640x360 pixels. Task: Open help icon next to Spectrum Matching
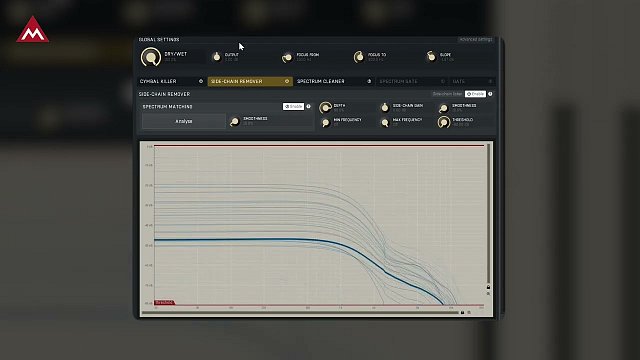(309, 107)
